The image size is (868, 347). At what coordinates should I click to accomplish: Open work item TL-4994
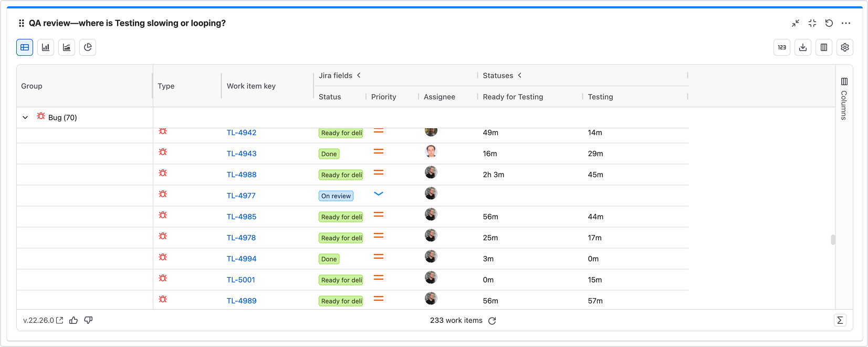pyautogui.click(x=242, y=259)
